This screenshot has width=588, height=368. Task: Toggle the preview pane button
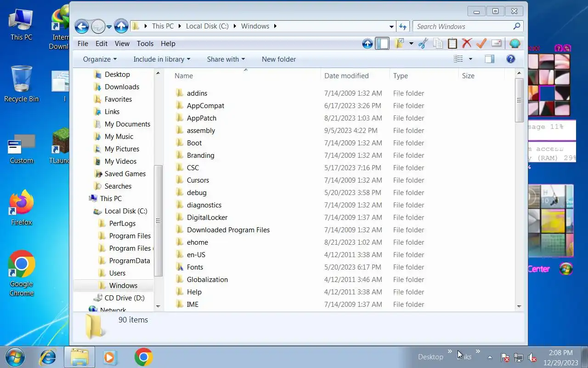490,59
